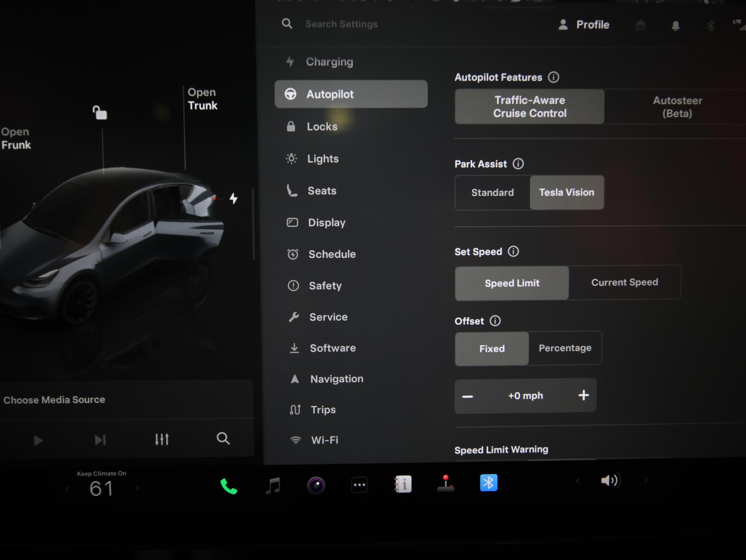Open the Profile user icon

click(563, 24)
